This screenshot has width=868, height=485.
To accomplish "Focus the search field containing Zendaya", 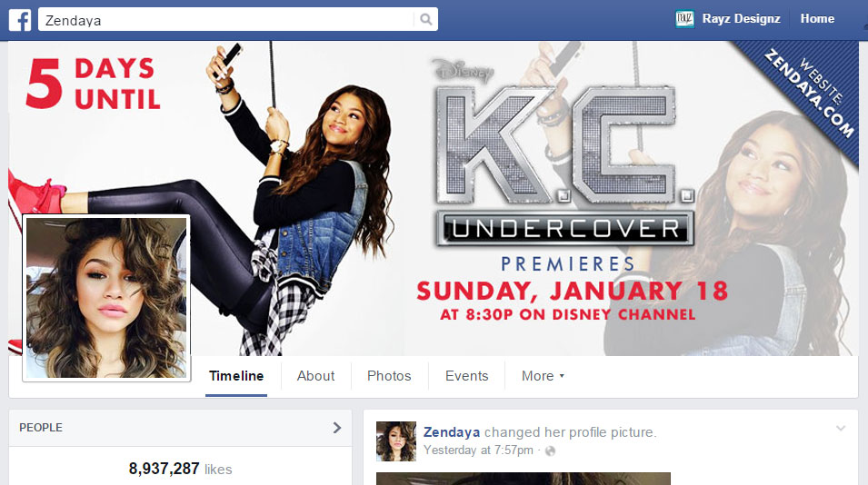I will pos(225,19).
